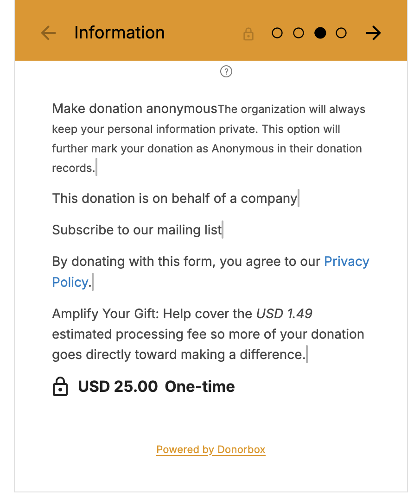Image resolution: width=420 pixels, height=504 pixels.
Task: Advance with the right arrow in header
Action: [x=373, y=33]
